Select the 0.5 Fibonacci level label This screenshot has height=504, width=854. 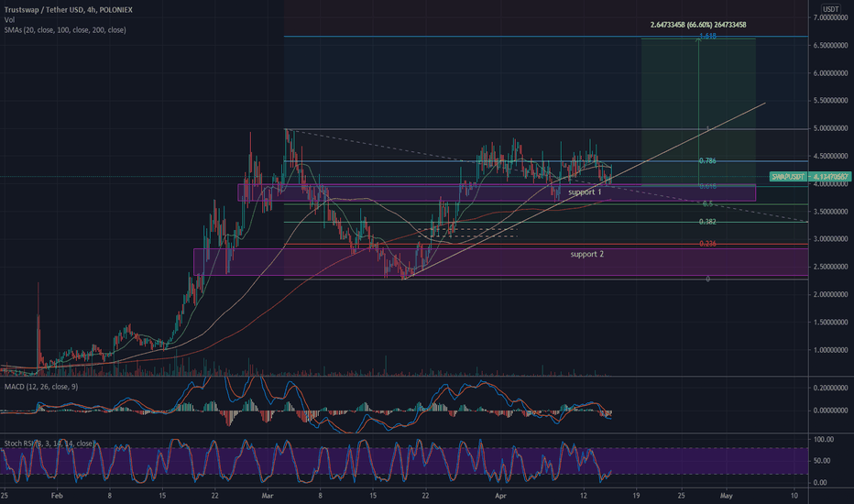pos(707,203)
